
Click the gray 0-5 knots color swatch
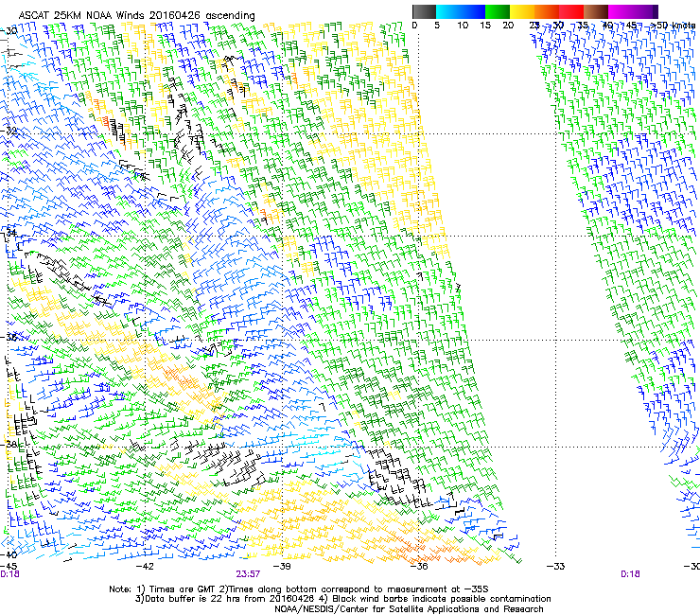[424, 11]
